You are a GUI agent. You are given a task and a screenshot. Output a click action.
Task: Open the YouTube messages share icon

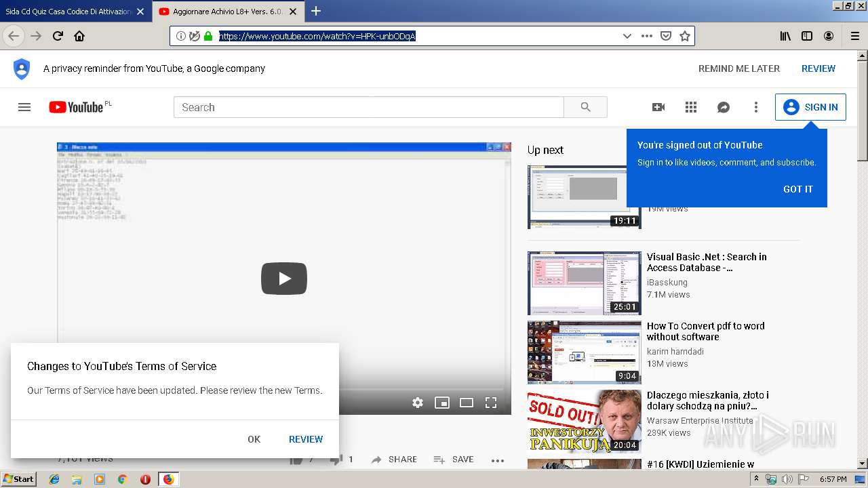[724, 107]
